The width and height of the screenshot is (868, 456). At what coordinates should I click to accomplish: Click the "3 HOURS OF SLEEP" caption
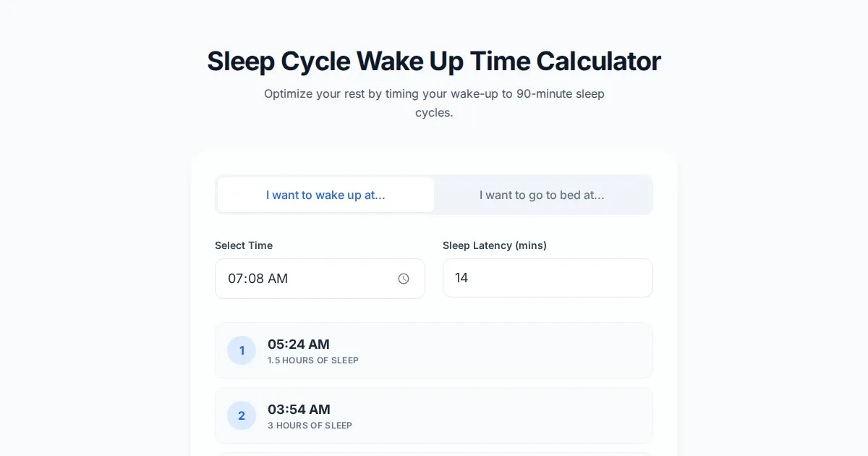click(x=310, y=426)
